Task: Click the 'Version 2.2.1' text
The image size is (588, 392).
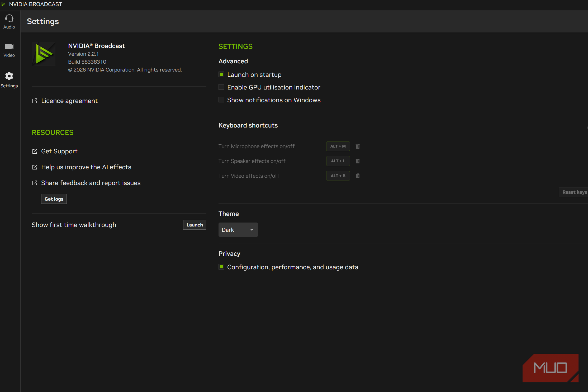Action: (x=83, y=54)
